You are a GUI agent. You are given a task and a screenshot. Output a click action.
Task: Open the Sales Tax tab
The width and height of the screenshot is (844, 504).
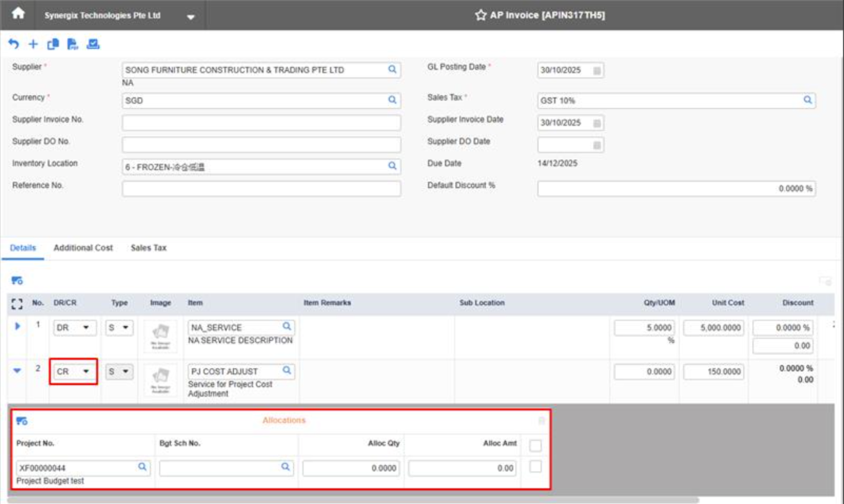pos(149,248)
